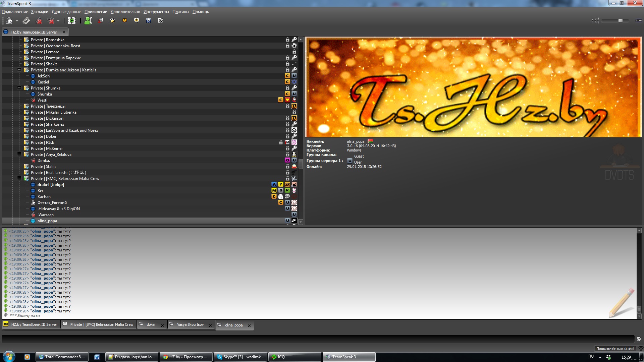Open Total Commander from the taskbar

point(62,357)
